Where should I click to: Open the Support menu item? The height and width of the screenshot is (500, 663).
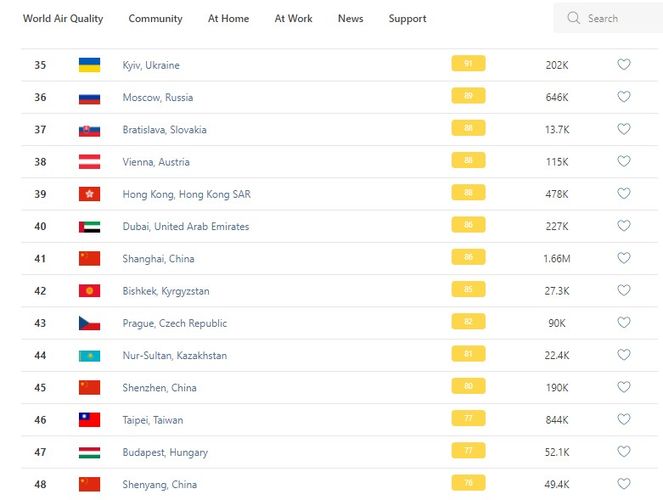(x=407, y=19)
